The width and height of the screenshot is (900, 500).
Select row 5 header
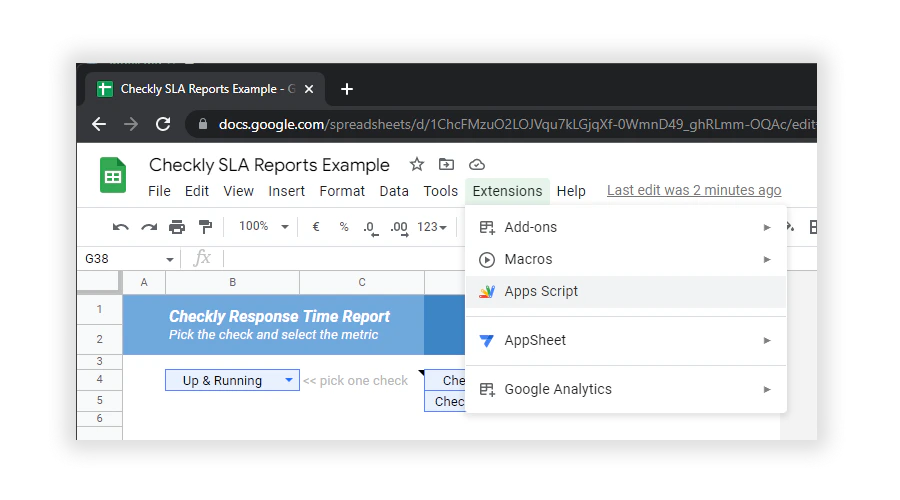click(99, 401)
